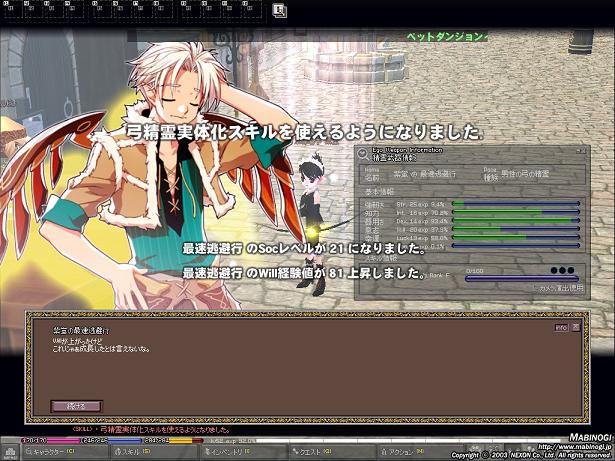Image resolution: width=615 pixels, height=461 pixels.
Task: Open the アクション (A) menu
Action: [x=422, y=452]
